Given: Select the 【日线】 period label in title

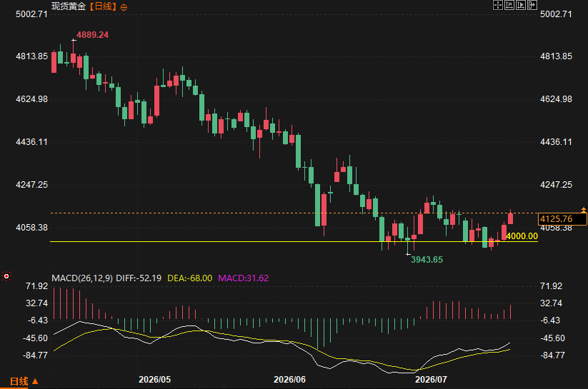Looking at the screenshot, I should 103,6.
